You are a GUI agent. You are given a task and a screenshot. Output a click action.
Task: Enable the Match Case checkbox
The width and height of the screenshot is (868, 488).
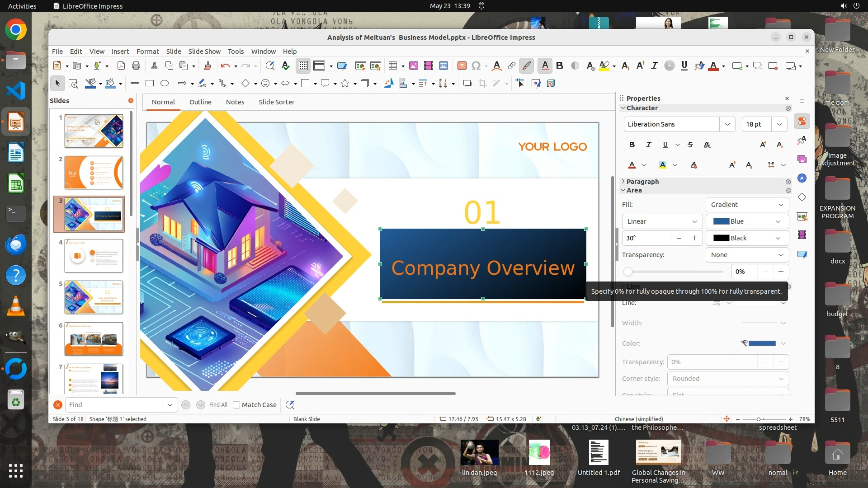tap(236, 405)
